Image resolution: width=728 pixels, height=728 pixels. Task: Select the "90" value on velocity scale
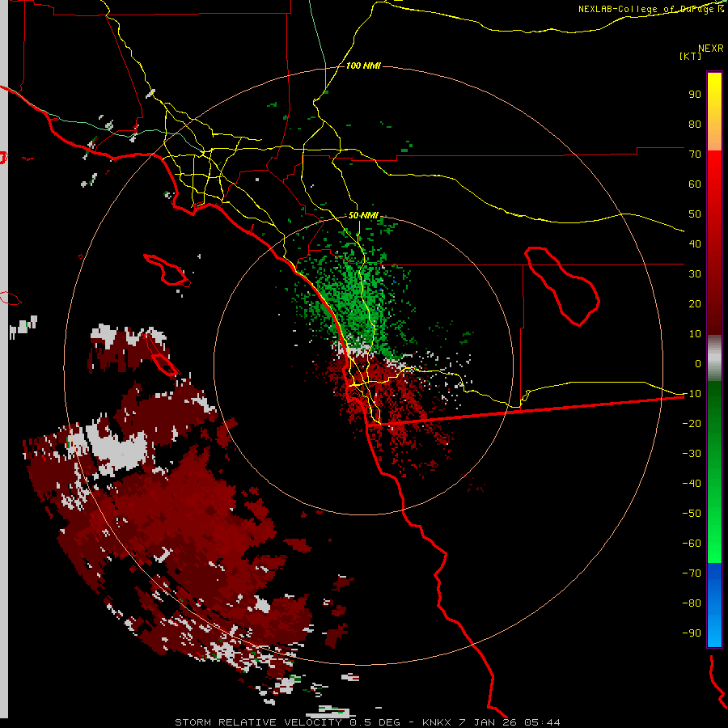tap(695, 95)
